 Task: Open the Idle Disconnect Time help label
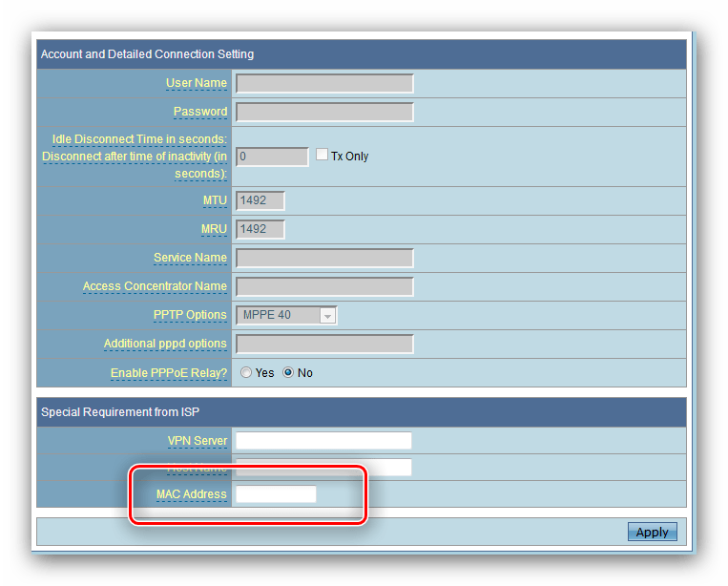pyautogui.click(x=135, y=157)
